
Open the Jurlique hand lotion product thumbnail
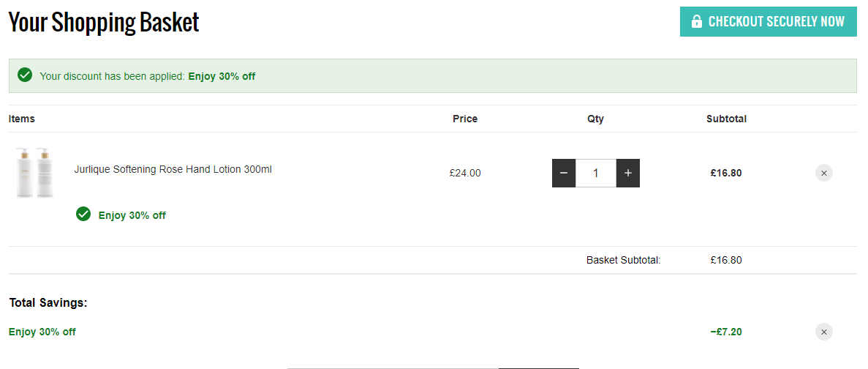(34, 172)
